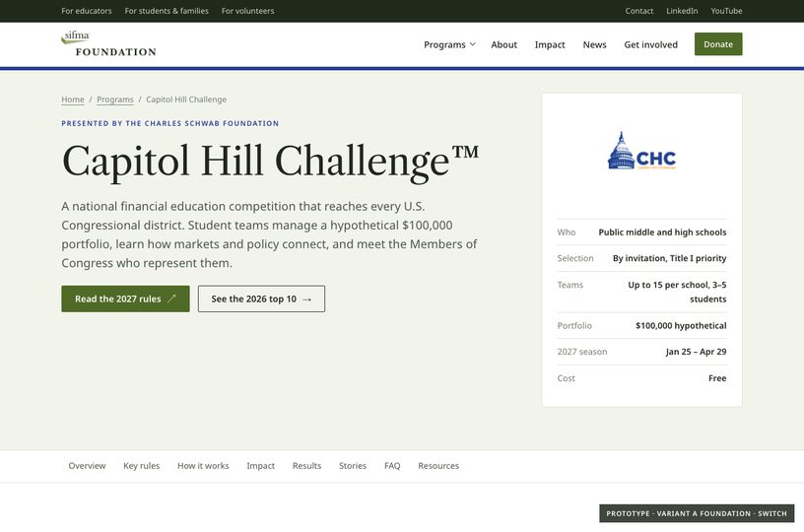Click 'Up to 15 per school' teams value
Viewport: 804px width, 532px height.
[677, 292]
